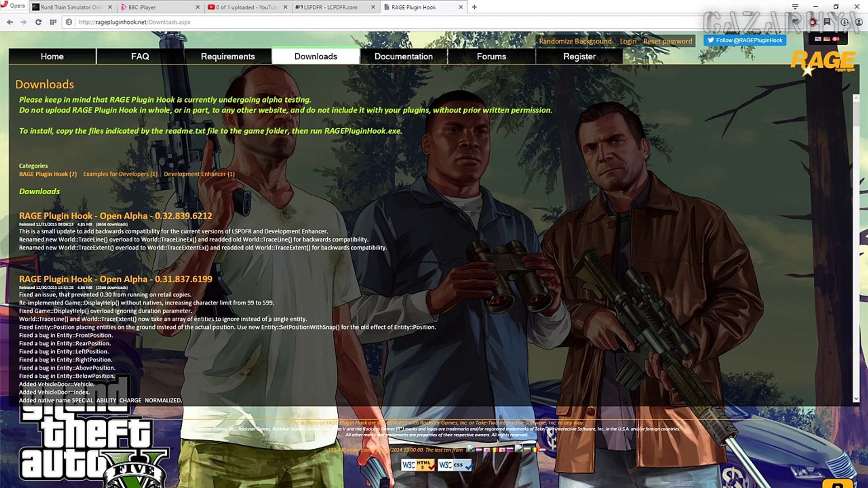868x488 pixels.
Task: Open RAGE Plugin Hook Open Alpha 0.32.839.6212 download
Action: (x=115, y=216)
